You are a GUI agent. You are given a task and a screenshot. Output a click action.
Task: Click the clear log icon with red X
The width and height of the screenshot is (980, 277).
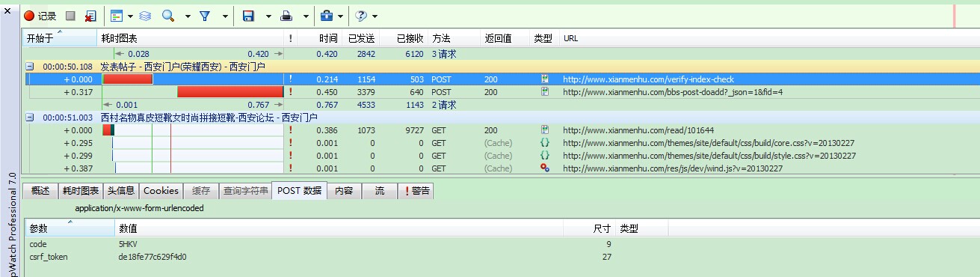90,15
